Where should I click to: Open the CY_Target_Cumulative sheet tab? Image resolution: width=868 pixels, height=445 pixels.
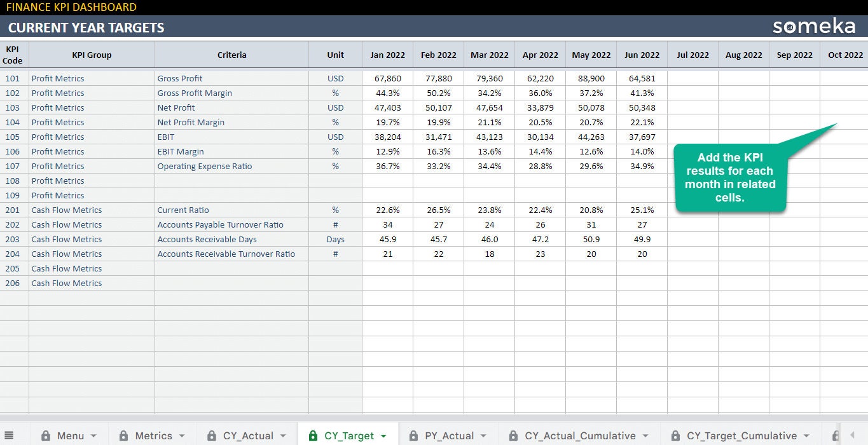[741, 436]
